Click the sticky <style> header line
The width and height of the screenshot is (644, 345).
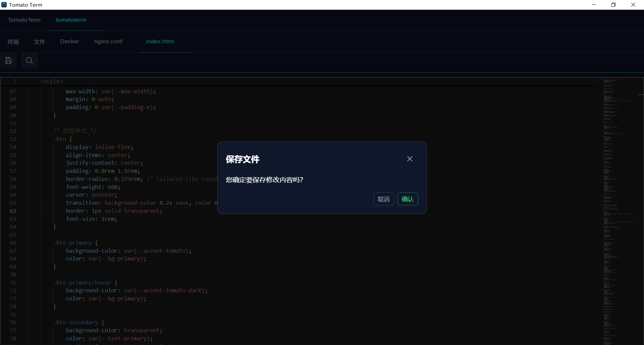click(x=51, y=82)
